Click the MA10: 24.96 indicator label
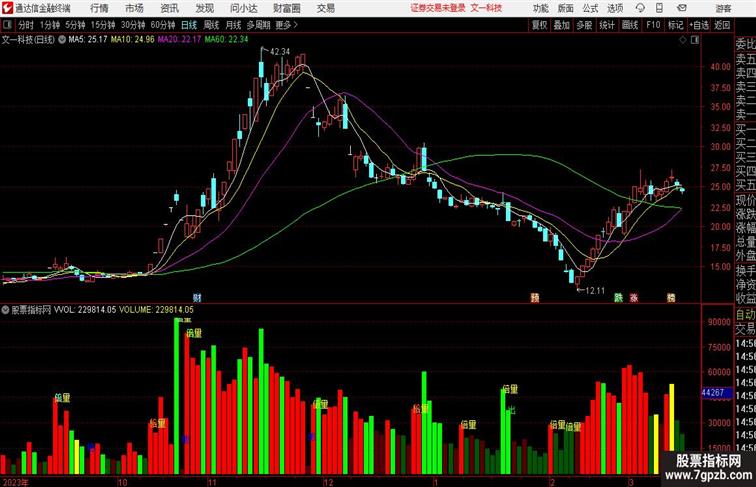756x487 pixels. point(133,40)
